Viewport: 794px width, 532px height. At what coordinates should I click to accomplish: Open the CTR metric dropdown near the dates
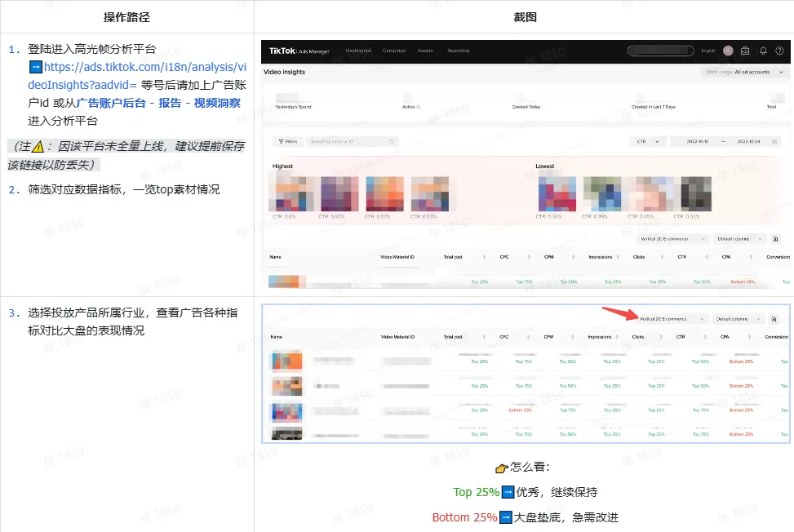[x=648, y=142]
